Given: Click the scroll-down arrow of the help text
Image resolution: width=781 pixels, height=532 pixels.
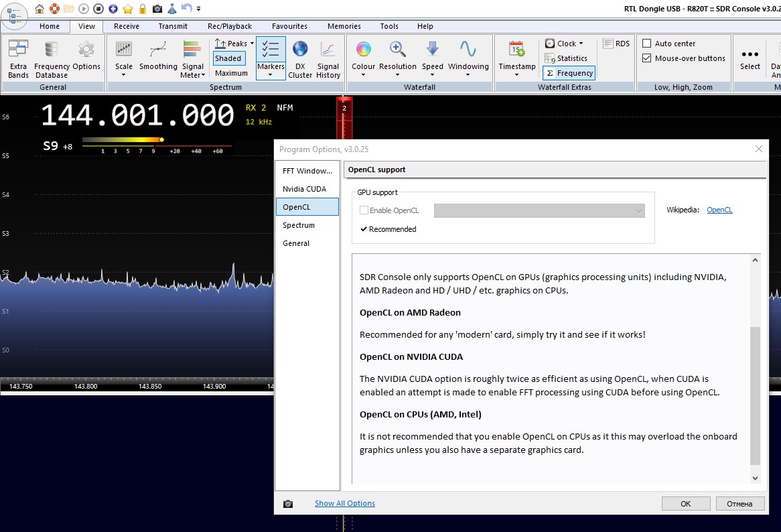Looking at the screenshot, I should click(755, 478).
